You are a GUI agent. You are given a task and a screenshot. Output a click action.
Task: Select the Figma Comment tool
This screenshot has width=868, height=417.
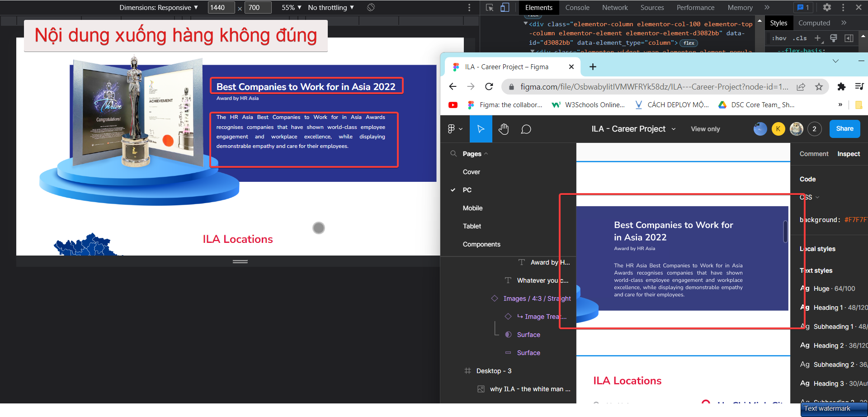pyautogui.click(x=526, y=129)
